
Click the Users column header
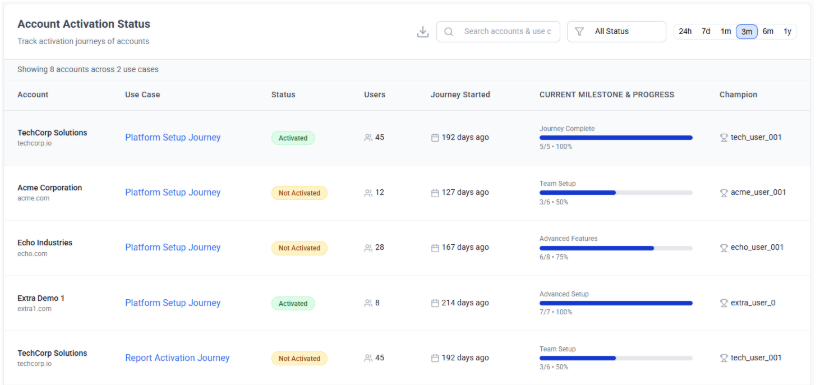click(375, 95)
